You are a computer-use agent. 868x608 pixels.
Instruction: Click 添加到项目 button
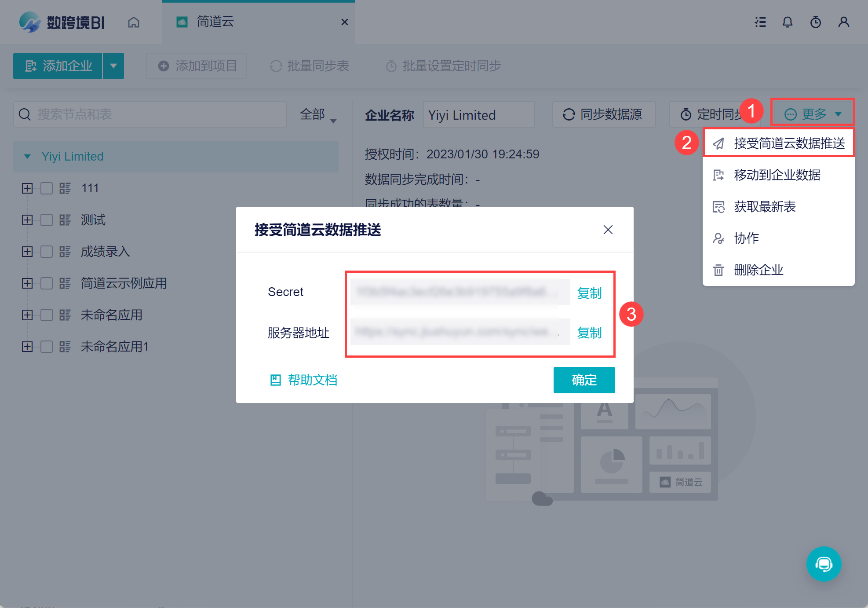[197, 66]
